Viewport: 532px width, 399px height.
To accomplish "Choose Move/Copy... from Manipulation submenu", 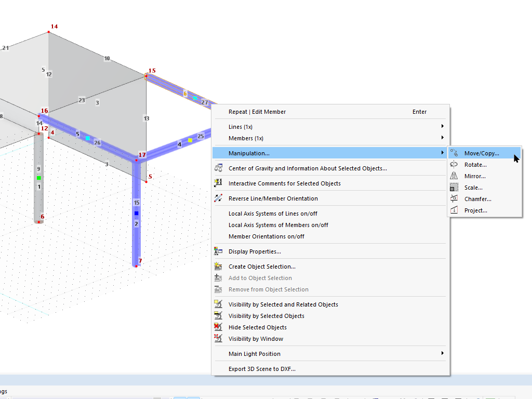I will 485,153.
